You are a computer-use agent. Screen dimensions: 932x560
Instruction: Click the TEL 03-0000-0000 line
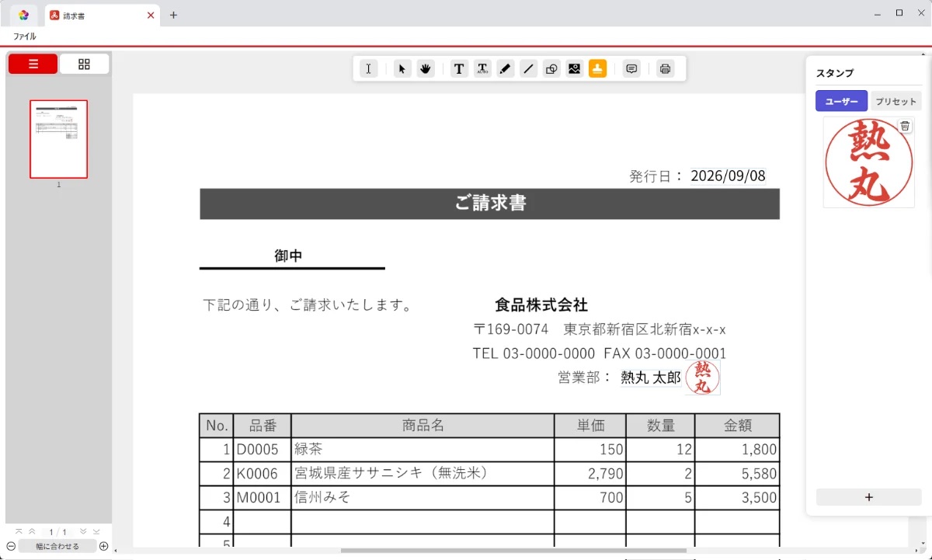click(x=534, y=353)
